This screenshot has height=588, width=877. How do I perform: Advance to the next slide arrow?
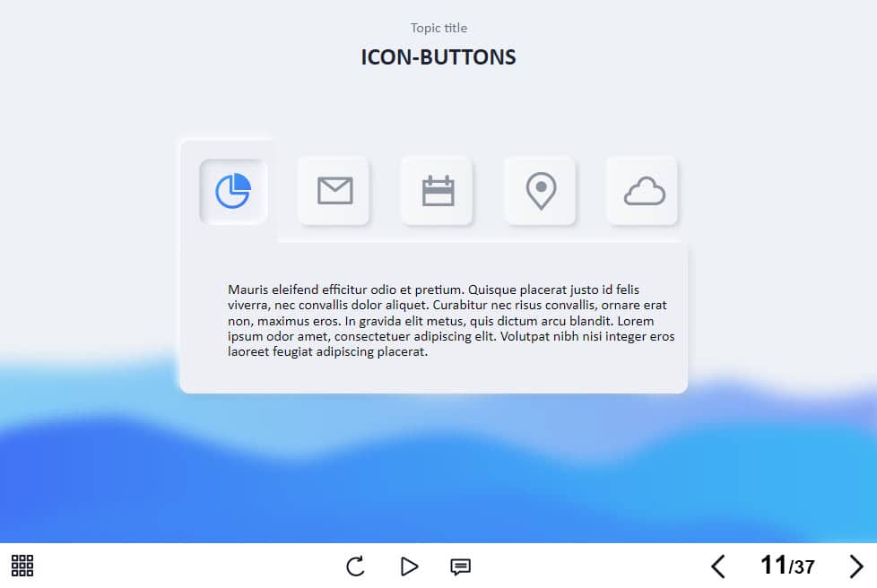point(855,566)
